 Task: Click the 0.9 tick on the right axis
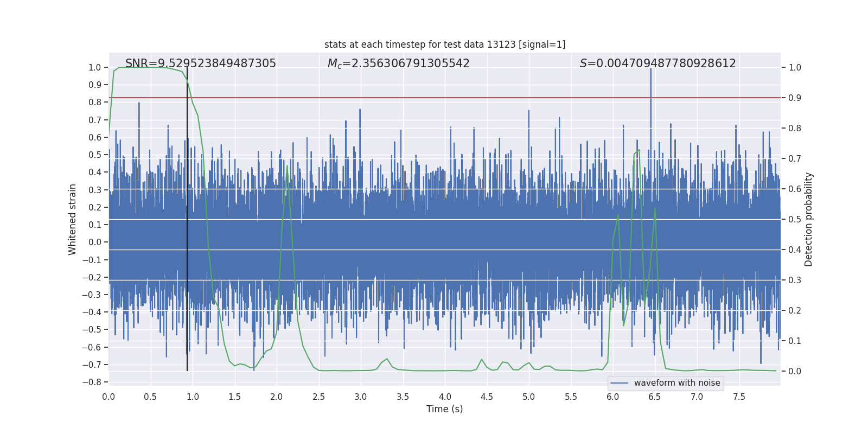coord(795,98)
